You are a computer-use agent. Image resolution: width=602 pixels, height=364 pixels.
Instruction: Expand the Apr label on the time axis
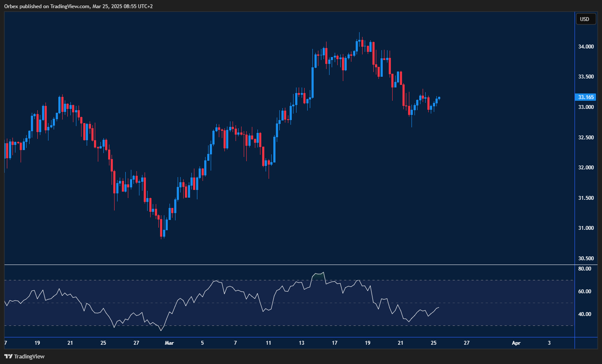click(x=516, y=343)
